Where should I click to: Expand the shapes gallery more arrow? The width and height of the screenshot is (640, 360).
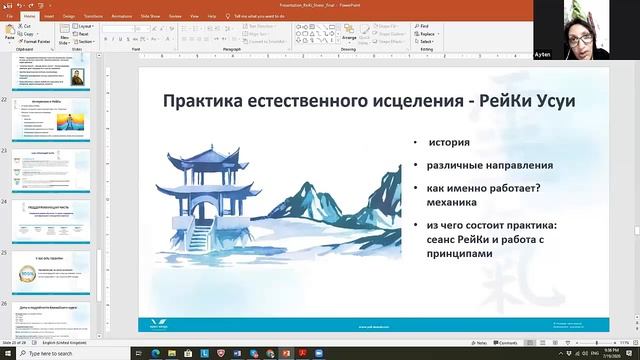pyautogui.click(x=338, y=41)
